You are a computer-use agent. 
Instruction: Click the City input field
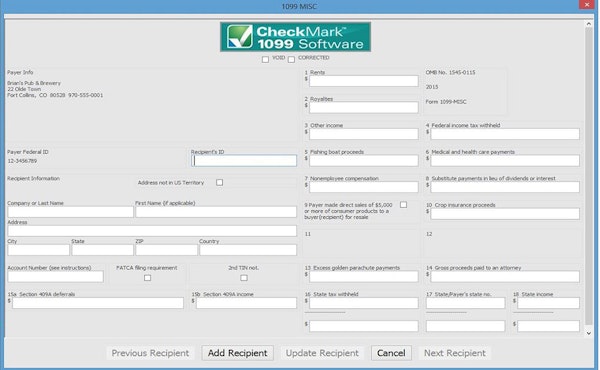click(39, 250)
